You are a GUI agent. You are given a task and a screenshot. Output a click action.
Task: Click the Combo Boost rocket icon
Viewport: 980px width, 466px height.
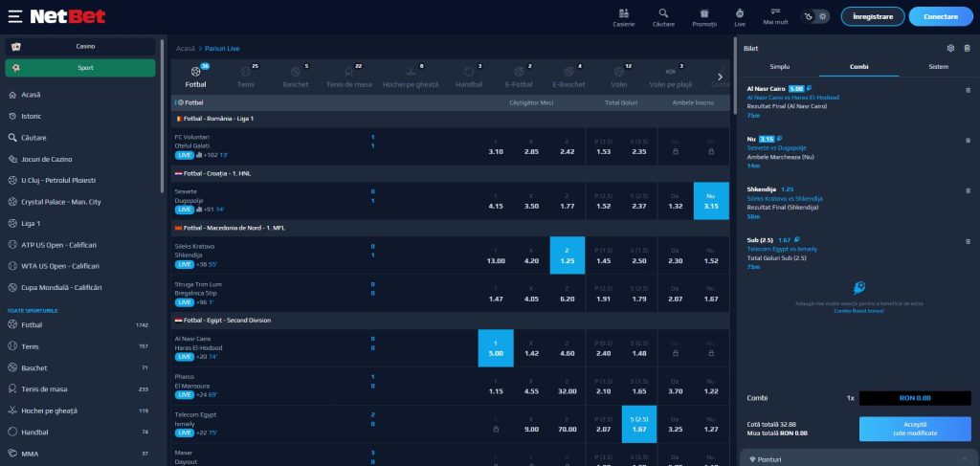pyautogui.click(x=858, y=288)
